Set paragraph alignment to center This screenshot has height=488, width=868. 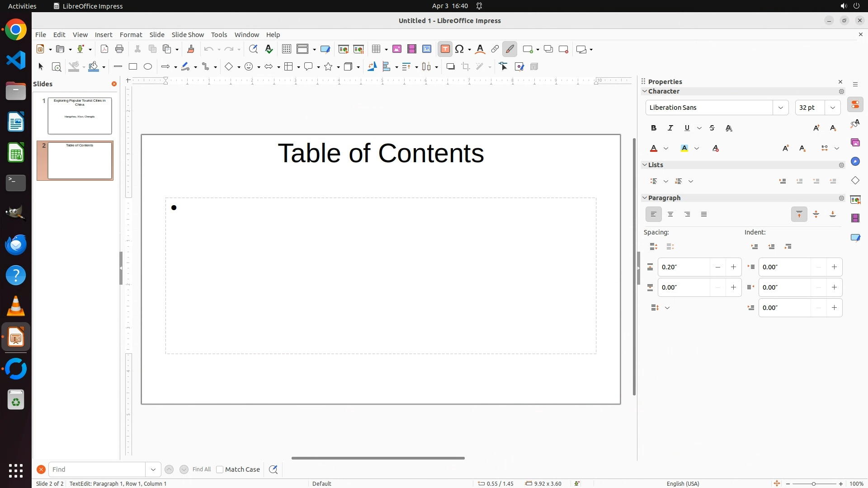(x=670, y=215)
